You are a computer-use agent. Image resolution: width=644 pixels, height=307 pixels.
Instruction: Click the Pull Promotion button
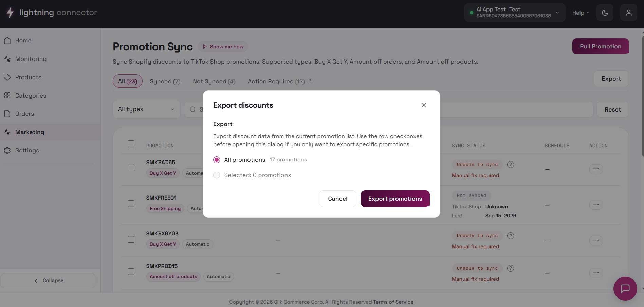tap(601, 46)
